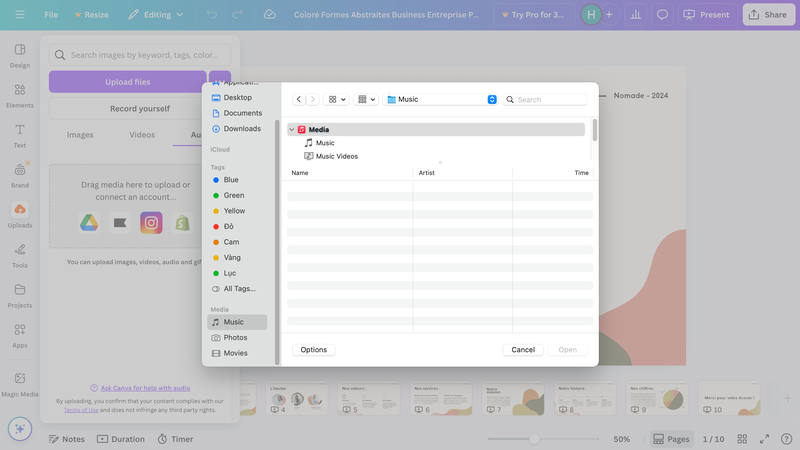Open grid view of pages
The width and height of the screenshot is (800, 450).
point(742,439)
